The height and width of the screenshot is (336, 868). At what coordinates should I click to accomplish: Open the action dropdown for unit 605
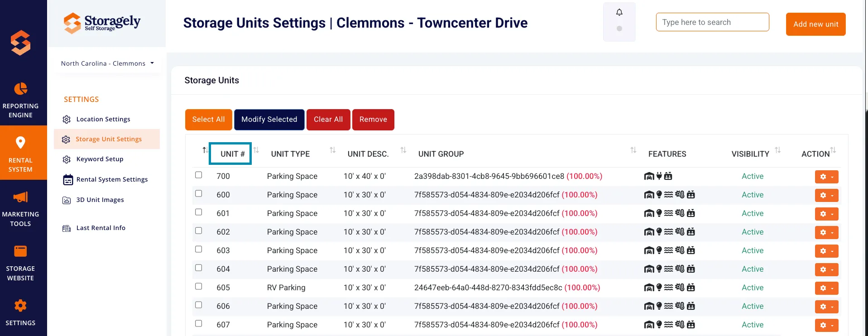tap(826, 288)
